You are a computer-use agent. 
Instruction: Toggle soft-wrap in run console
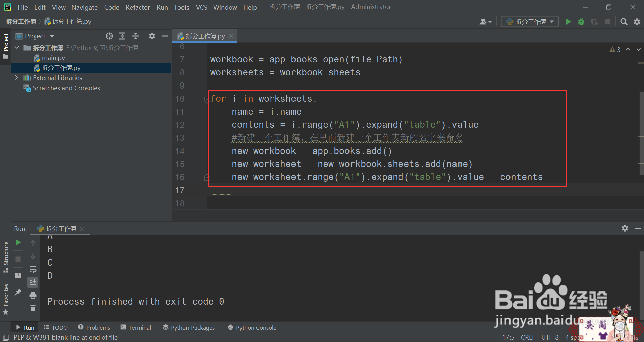tap(33, 269)
